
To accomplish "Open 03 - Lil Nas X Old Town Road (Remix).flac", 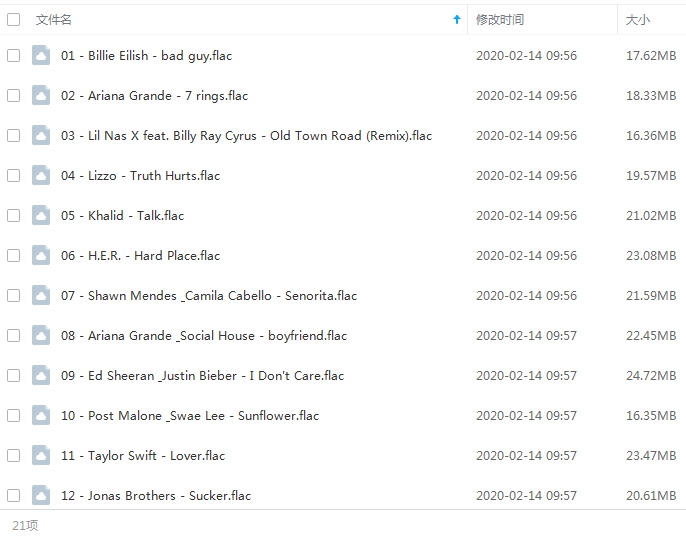I will 247,136.
